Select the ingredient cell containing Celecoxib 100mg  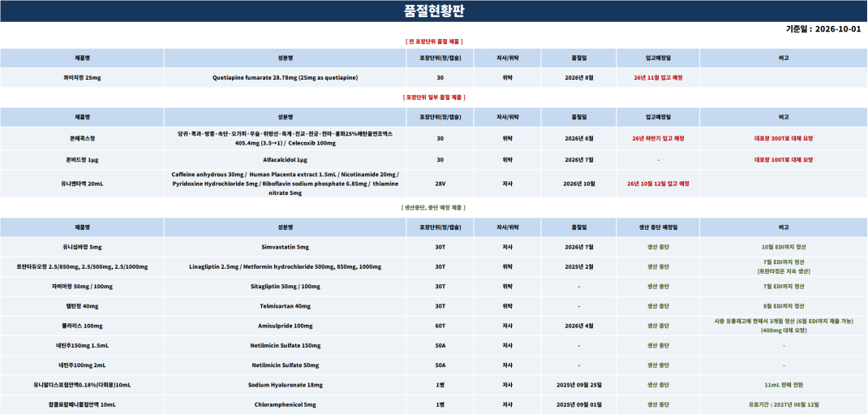tap(285, 139)
